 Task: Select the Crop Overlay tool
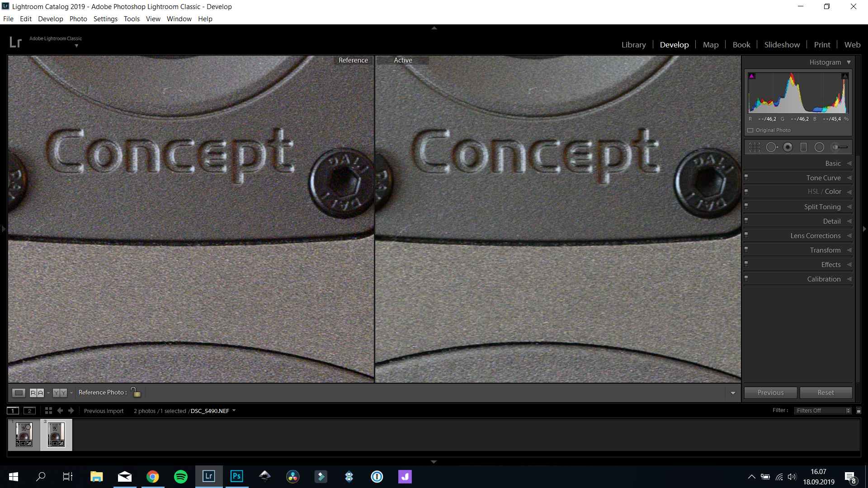(x=755, y=147)
